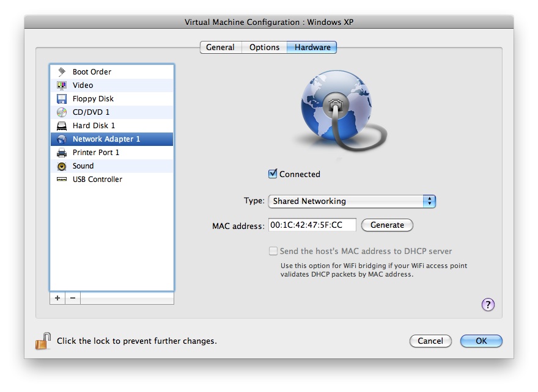Image resolution: width=538 pixels, height=392 pixels.
Task: Select the Hard Disk 1 row
Action: (112, 126)
